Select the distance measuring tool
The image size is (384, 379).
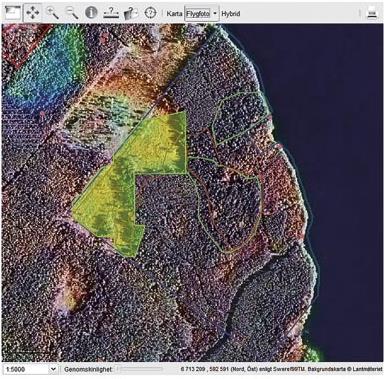(111, 13)
